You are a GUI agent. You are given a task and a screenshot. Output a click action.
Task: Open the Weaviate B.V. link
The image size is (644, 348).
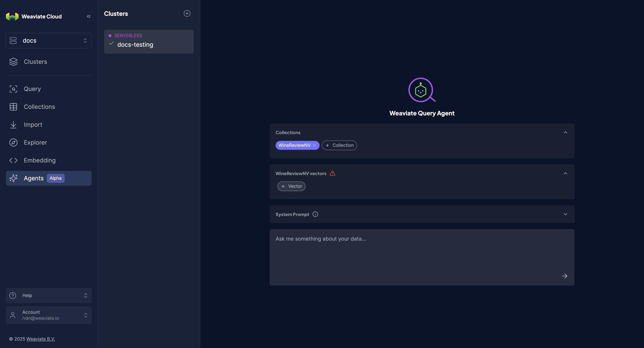pyautogui.click(x=40, y=339)
